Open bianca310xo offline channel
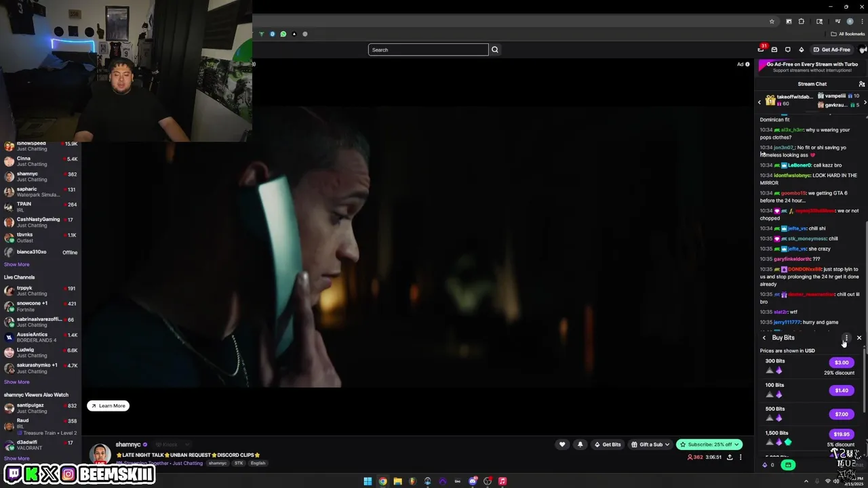The width and height of the screenshot is (868, 488). click(x=41, y=252)
